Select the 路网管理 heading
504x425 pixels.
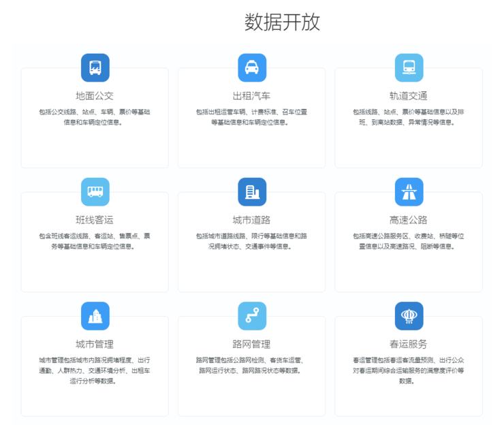[x=252, y=344]
